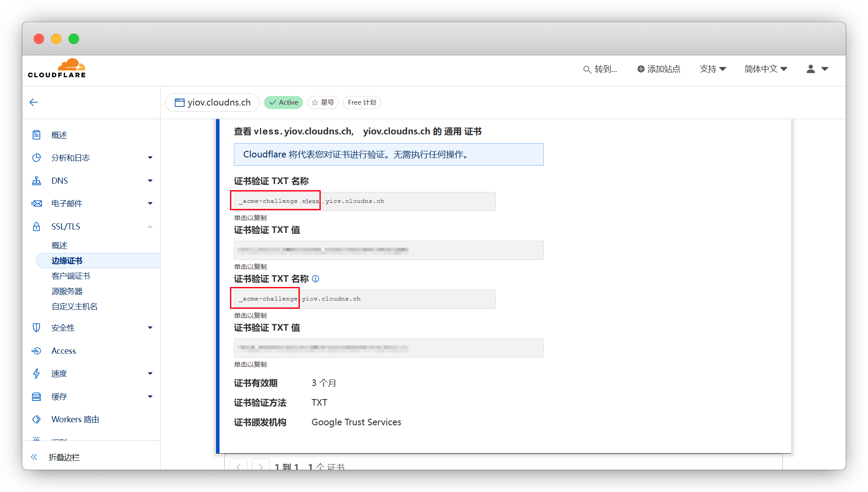Click the yiov.cloudns.ch site button

click(213, 102)
